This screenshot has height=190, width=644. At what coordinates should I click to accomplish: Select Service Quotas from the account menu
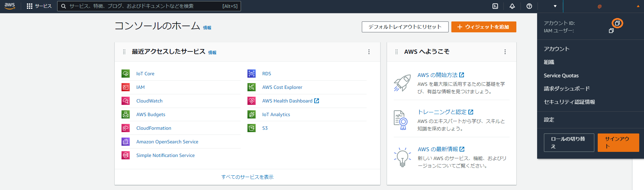pyautogui.click(x=561, y=76)
